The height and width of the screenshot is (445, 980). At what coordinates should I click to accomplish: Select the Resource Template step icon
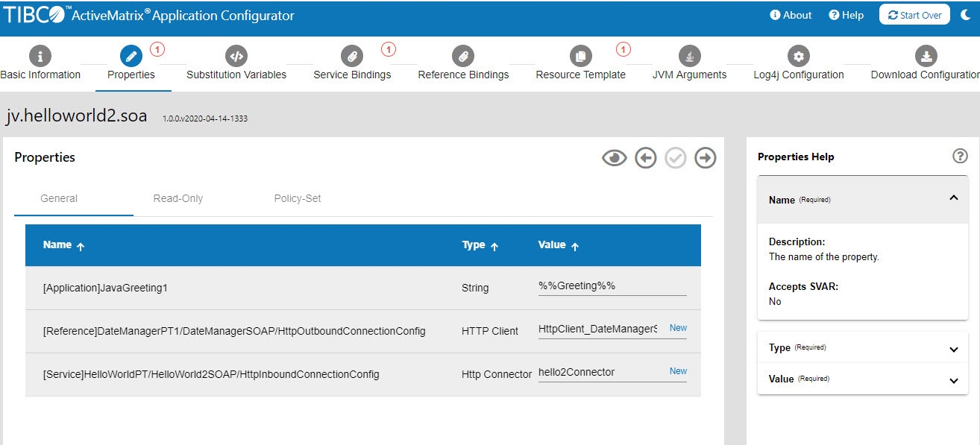coord(580,56)
